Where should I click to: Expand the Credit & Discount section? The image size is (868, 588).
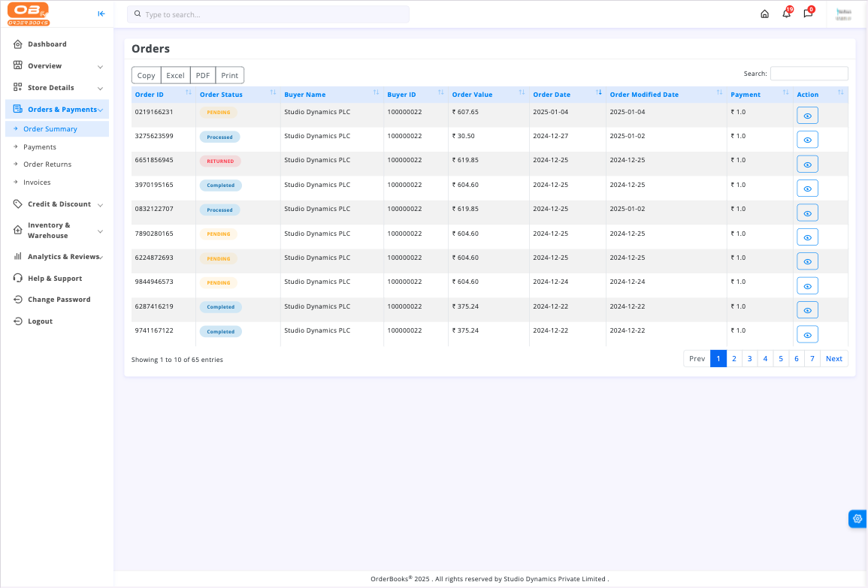coord(57,204)
